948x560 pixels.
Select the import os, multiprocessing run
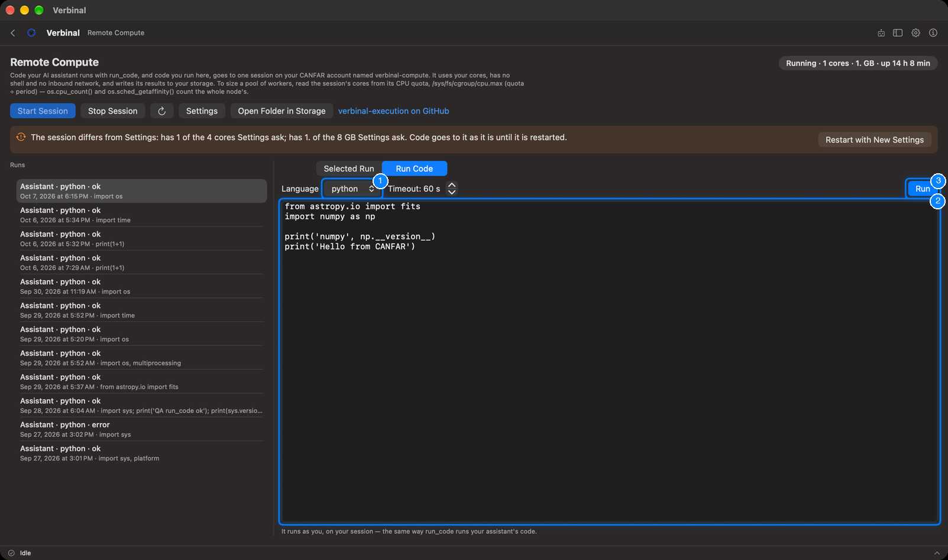pyautogui.click(x=141, y=358)
